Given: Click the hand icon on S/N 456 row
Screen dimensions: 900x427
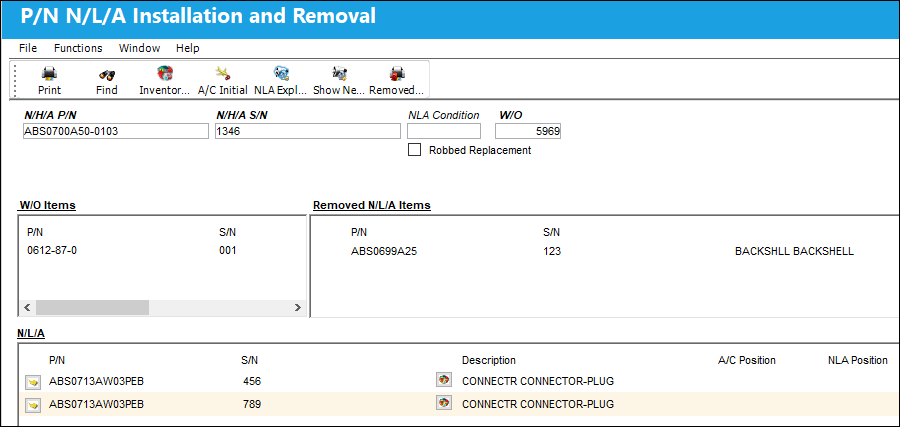Looking at the screenshot, I should click(33, 381).
